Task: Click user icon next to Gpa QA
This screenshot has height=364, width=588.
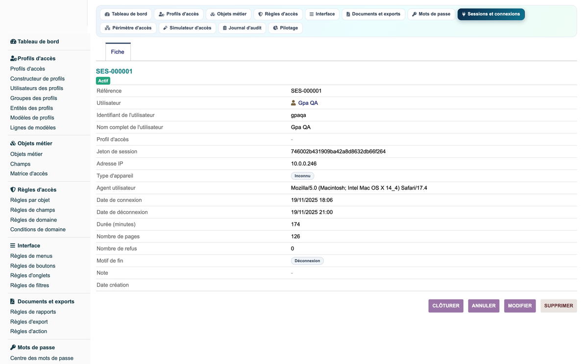Action: coord(294,103)
